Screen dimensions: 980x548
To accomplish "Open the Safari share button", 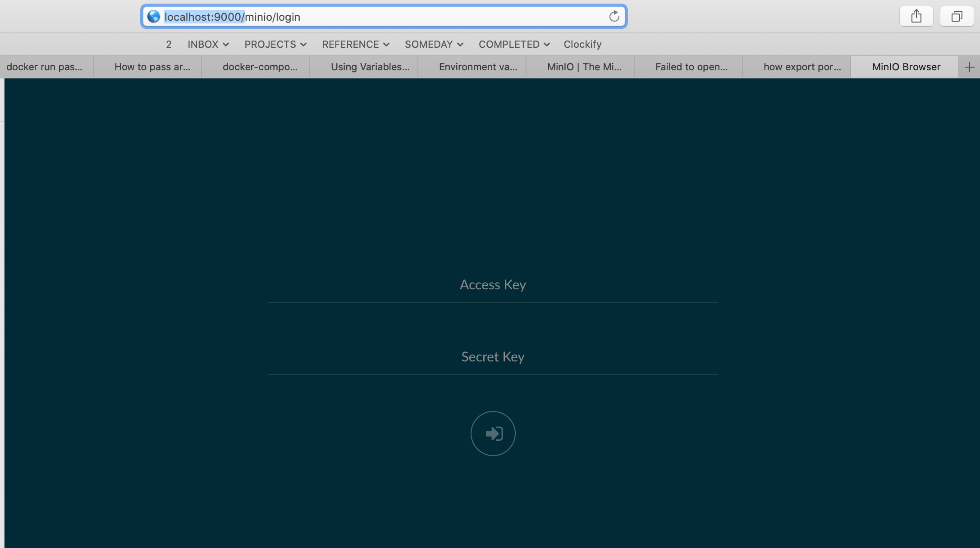I will coord(916,17).
